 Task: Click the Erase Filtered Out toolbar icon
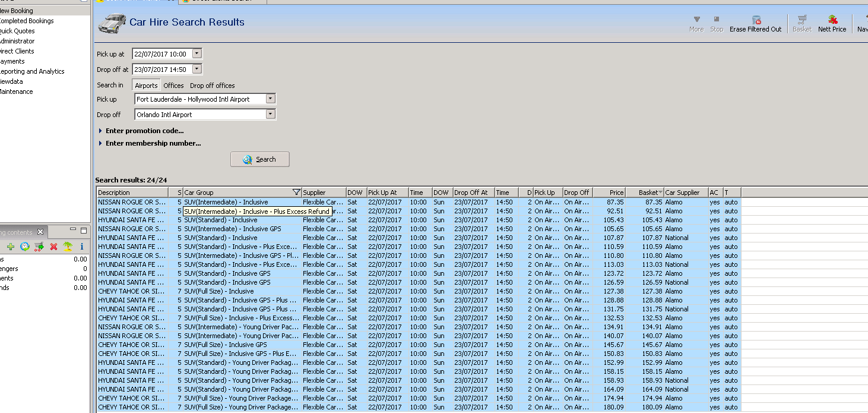(756, 20)
